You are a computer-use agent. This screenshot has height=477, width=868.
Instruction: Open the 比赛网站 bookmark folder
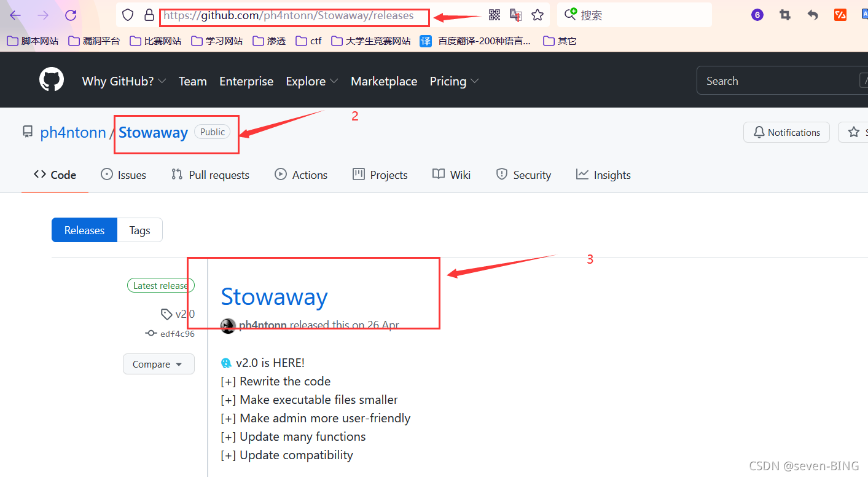(155, 41)
